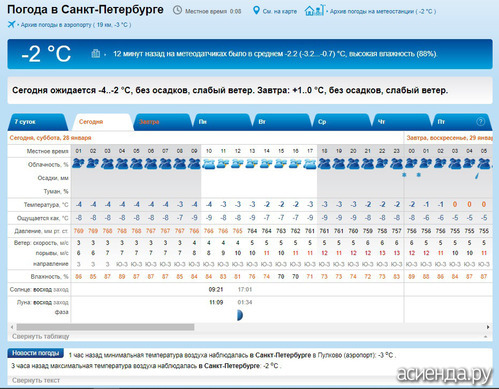This screenshot has width=499, height=389.
Task: Click the cloudiness icon for hour 09
Action: (194, 164)
